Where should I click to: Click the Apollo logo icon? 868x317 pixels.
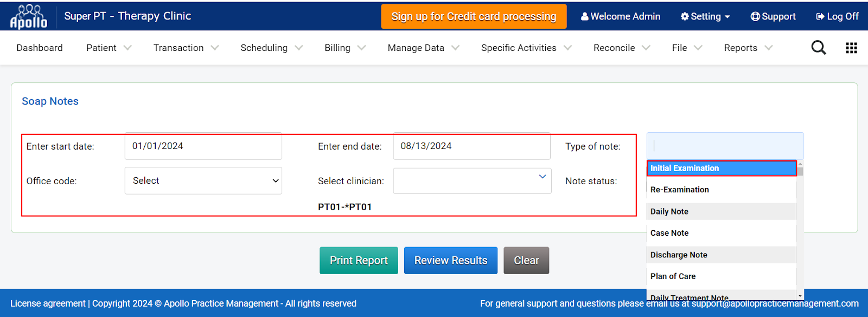pos(29,16)
